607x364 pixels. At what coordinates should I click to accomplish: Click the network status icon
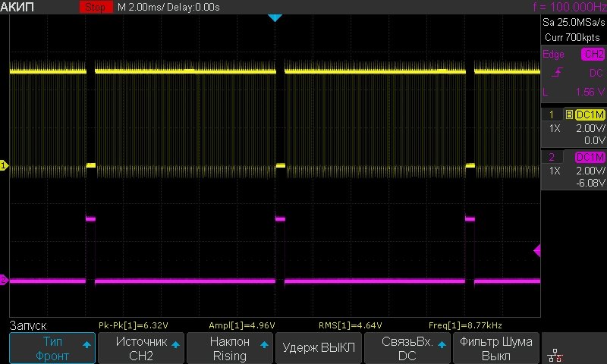555,353
